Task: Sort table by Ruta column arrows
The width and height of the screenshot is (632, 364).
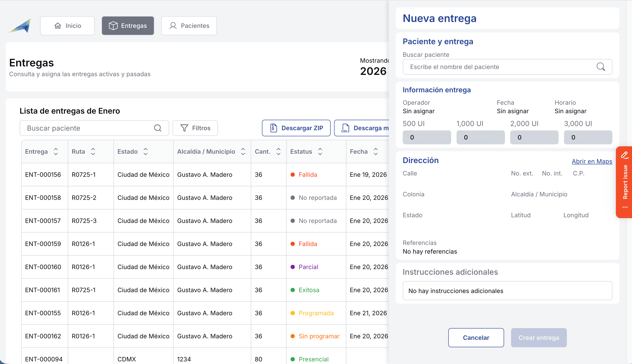Action: 93,152
